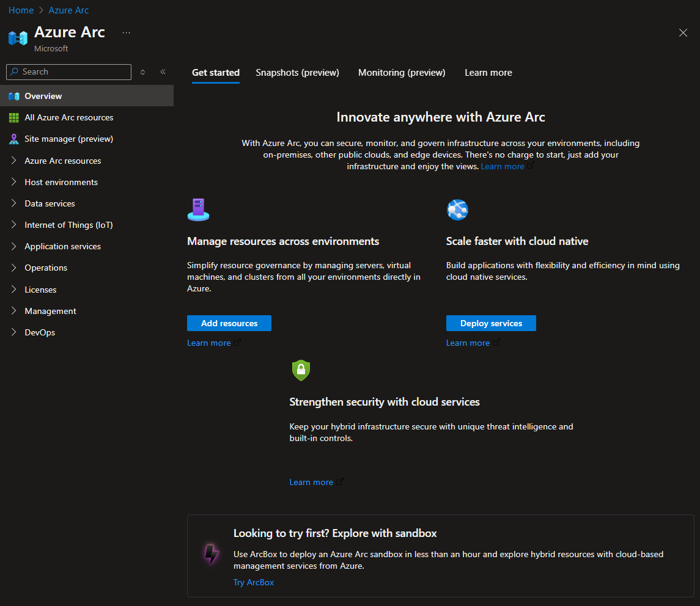Click the ArcBox lightning bolt icon

pyautogui.click(x=211, y=554)
